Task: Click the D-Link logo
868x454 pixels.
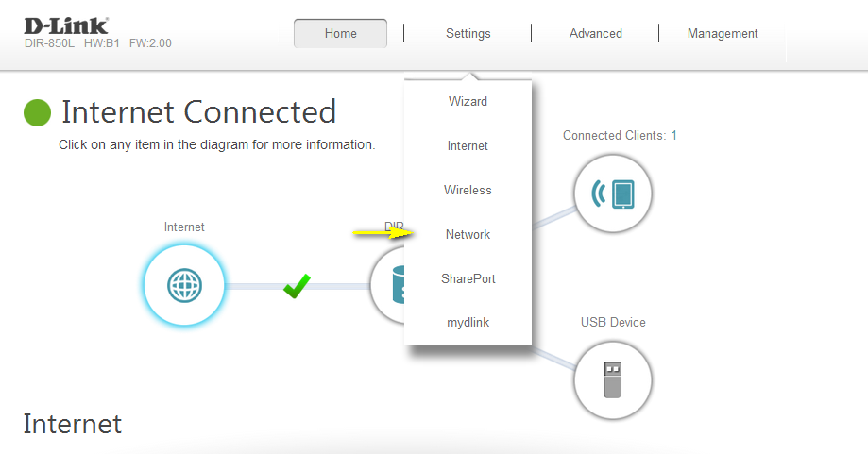Action: tap(65, 25)
